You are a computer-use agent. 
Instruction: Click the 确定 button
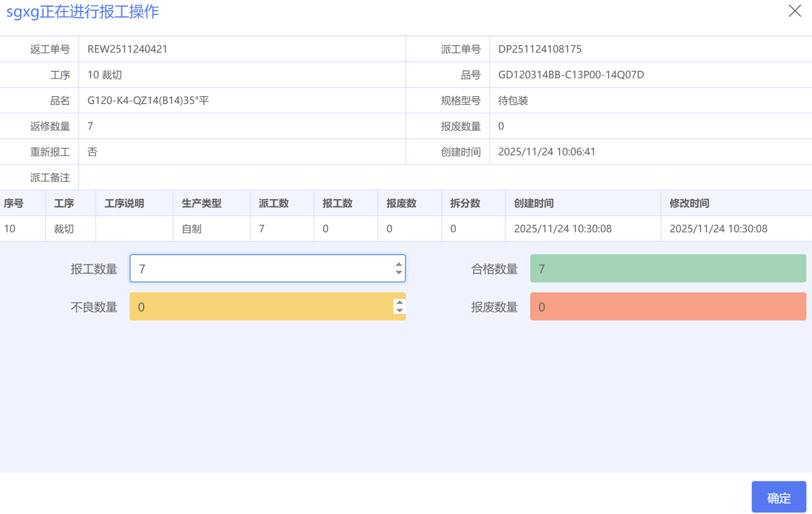click(779, 497)
